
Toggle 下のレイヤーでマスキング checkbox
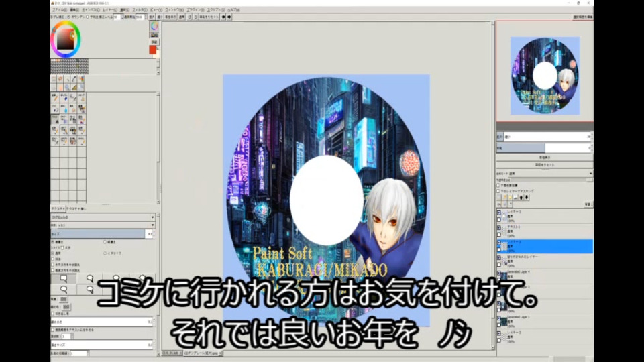pos(498,191)
